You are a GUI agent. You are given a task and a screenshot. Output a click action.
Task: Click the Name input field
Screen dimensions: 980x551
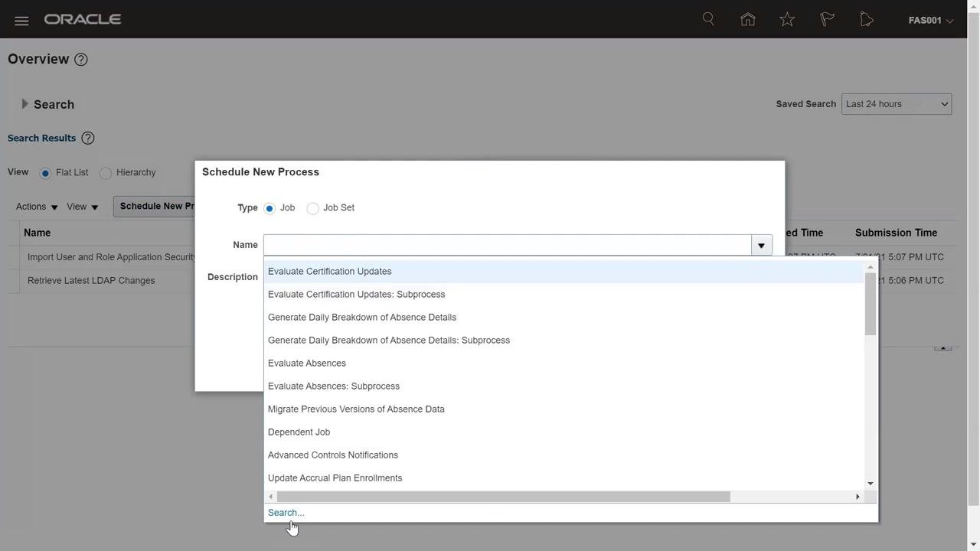508,245
